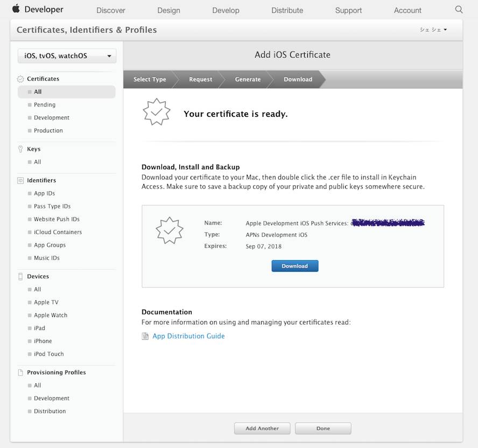
Task: Click the Certificates section seal icon
Action: (20, 79)
